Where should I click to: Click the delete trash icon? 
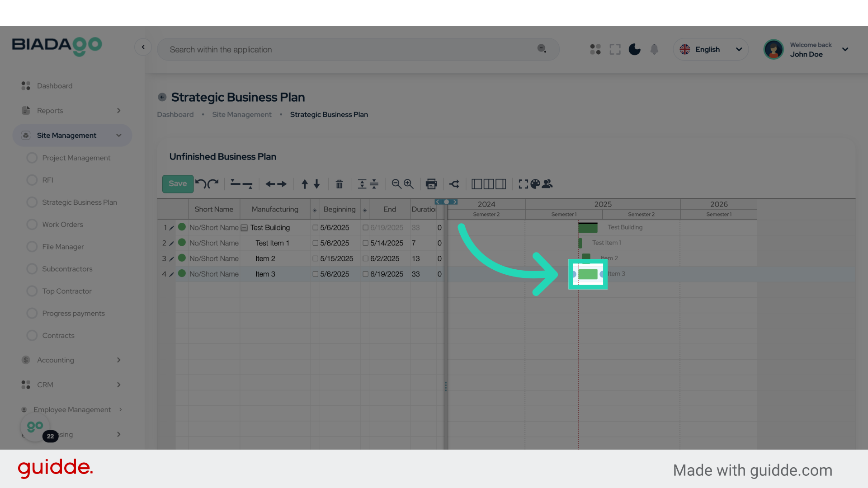click(x=339, y=184)
